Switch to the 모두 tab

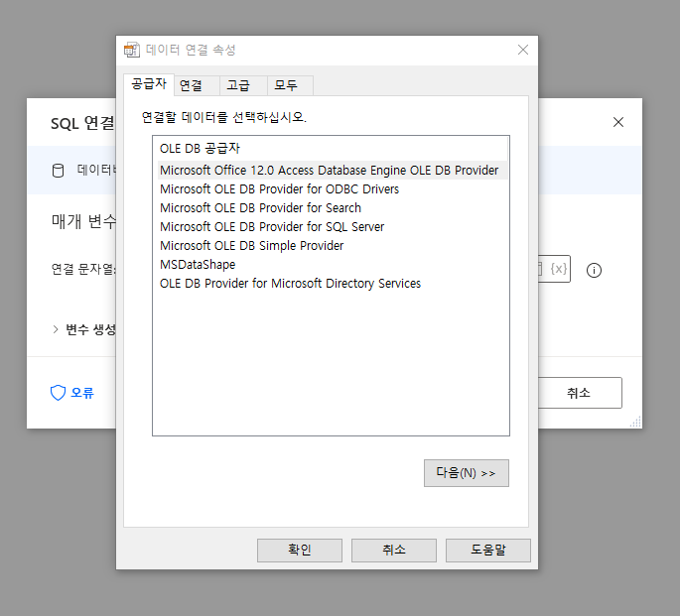click(x=290, y=85)
